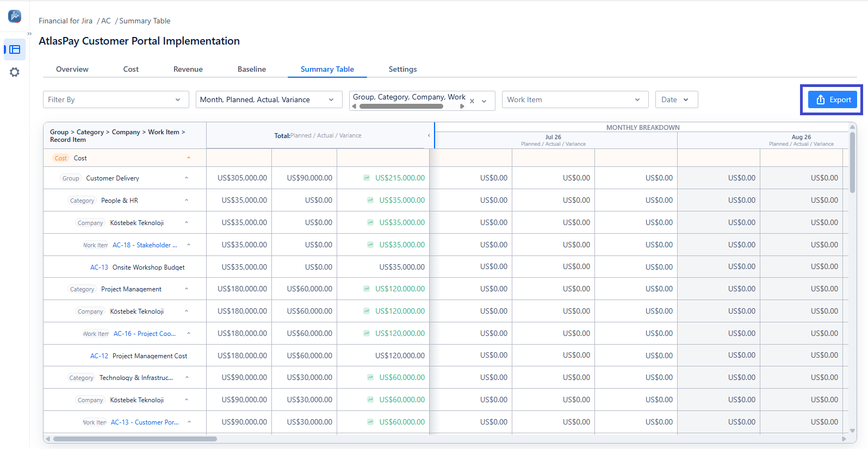The width and height of the screenshot is (868, 449).
Task: Click the table's horizontal scrollbar
Action: pos(135,439)
